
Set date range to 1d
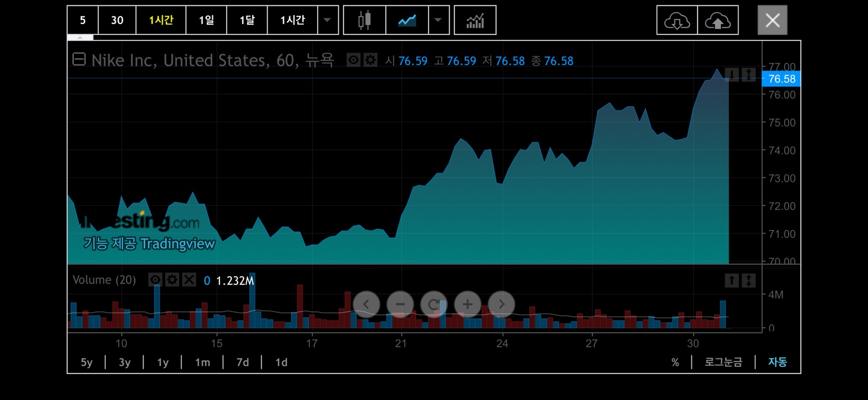tap(281, 362)
